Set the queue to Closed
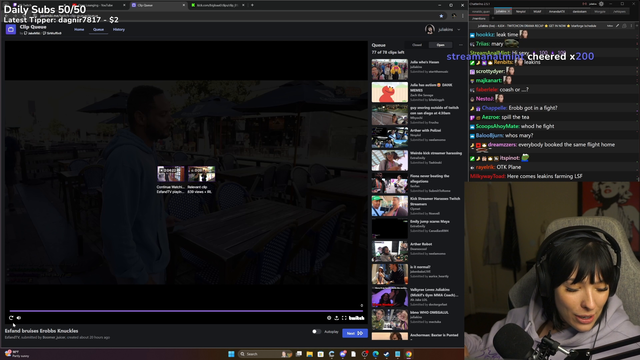This screenshot has width=640, height=360. [417, 45]
